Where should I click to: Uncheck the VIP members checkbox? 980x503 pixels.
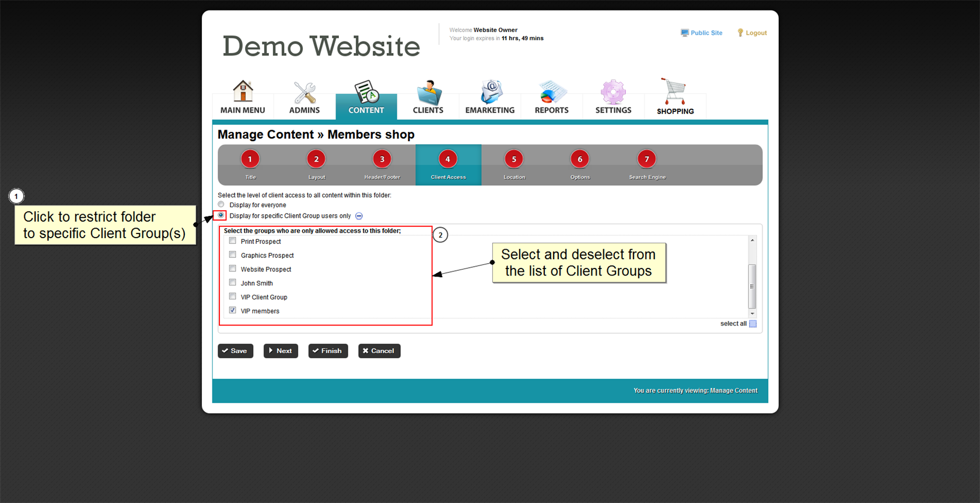pos(233,310)
